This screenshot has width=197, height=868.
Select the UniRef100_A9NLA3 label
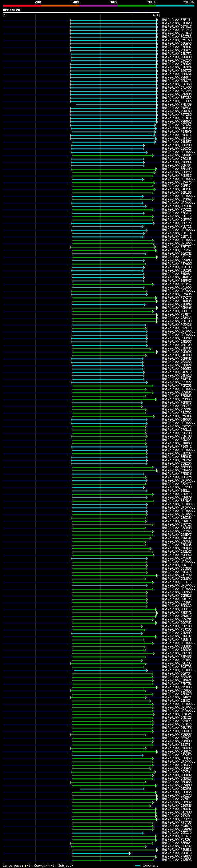[x=176, y=111]
